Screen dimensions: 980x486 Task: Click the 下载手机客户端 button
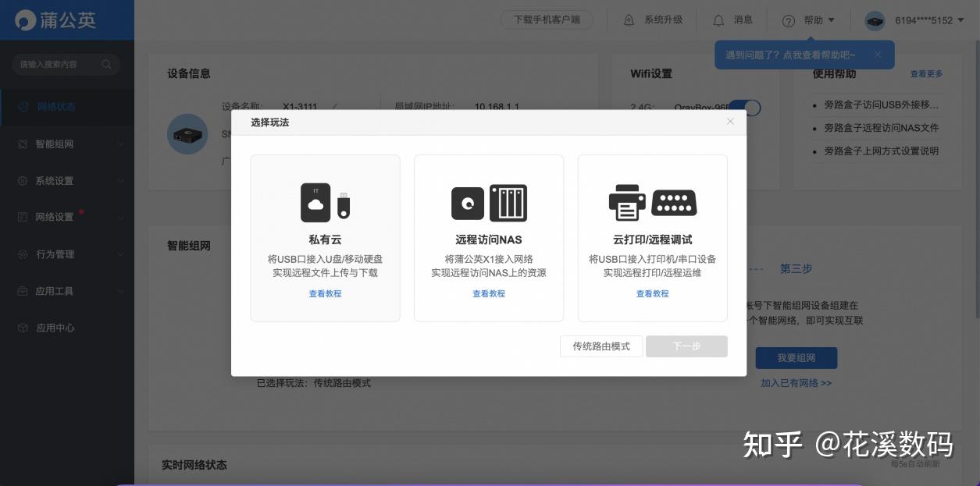point(547,20)
